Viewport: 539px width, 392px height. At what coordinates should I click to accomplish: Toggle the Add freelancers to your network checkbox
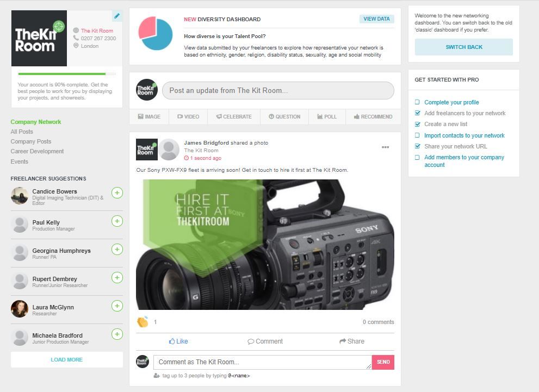coord(417,113)
